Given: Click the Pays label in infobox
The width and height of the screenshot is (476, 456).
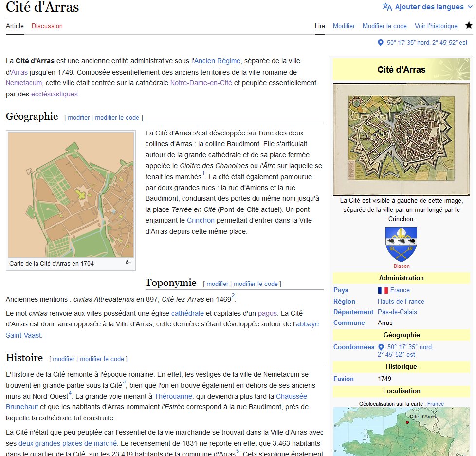Looking at the screenshot, I should pos(341,290).
